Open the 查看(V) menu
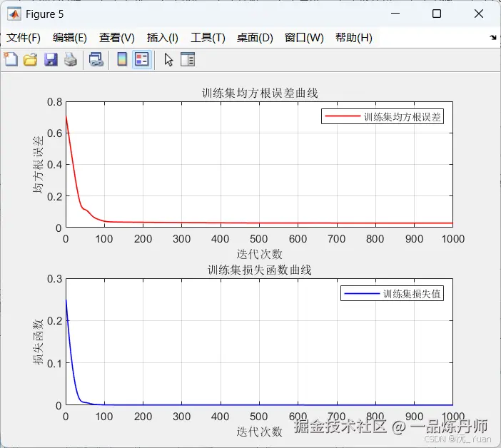 point(116,38)
